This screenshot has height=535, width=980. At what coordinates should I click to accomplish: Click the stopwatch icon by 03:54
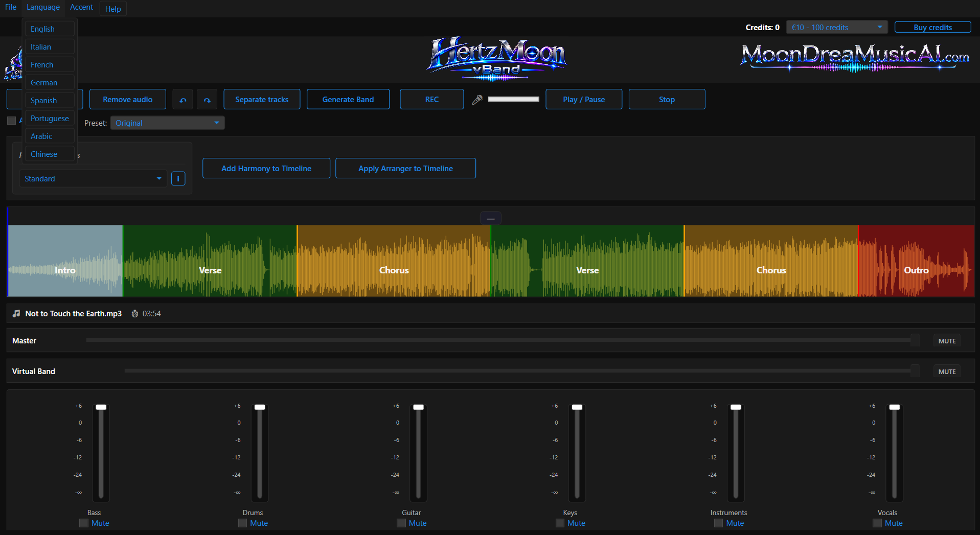click(x=135, y=314)
